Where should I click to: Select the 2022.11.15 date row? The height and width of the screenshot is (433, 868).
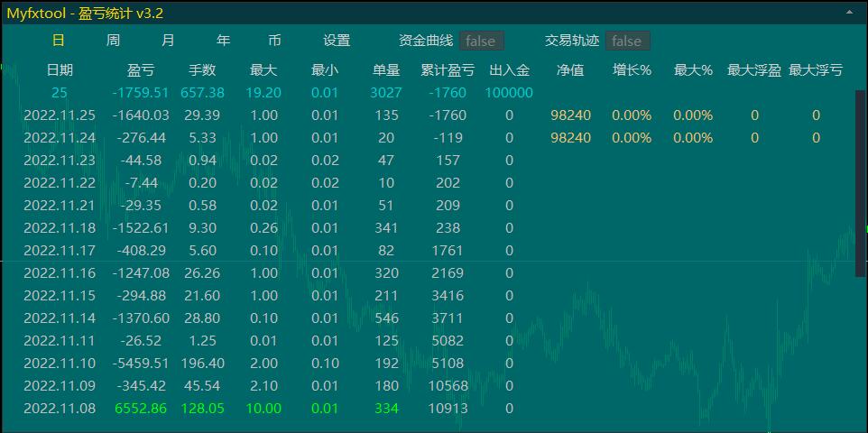click(x=60, y=296)
